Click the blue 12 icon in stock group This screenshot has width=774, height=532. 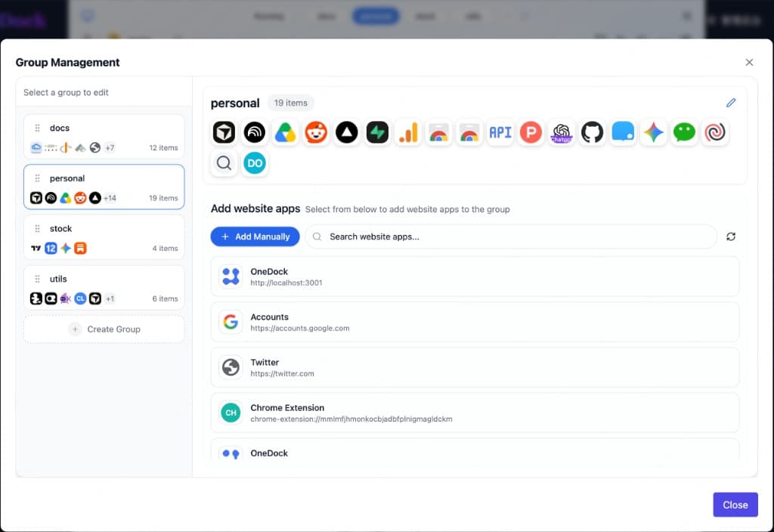[x=51, y=248]
